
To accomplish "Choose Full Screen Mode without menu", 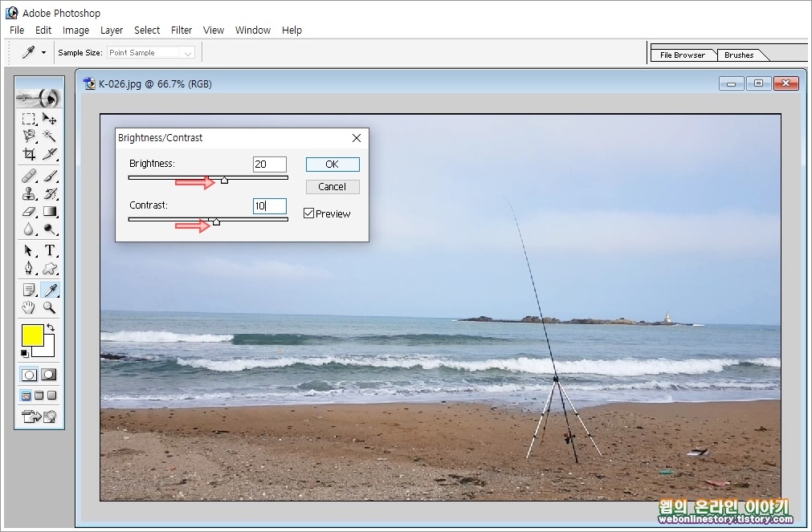I will (51, 396).
